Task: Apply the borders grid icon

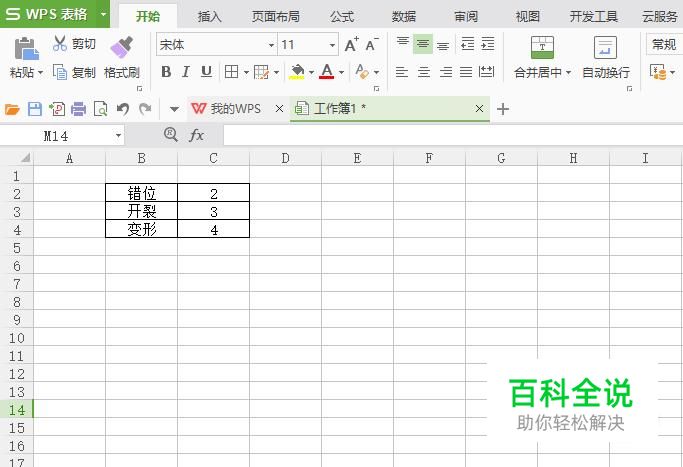Action: [x=231, y=72]
